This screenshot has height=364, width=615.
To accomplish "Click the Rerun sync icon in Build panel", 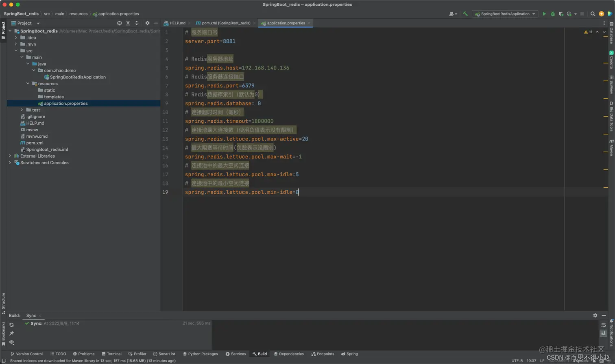I will 11,325.
